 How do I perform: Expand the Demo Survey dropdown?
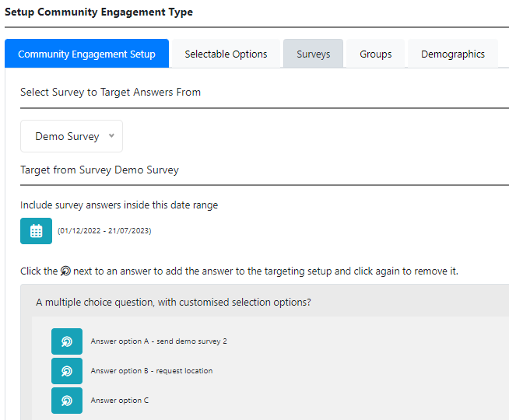[x=72, y=136]
